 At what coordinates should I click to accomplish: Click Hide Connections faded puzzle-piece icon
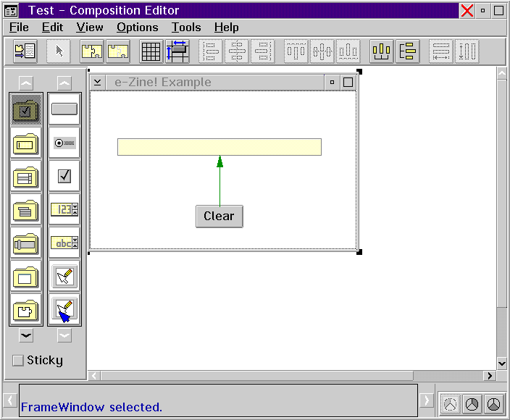118,51
